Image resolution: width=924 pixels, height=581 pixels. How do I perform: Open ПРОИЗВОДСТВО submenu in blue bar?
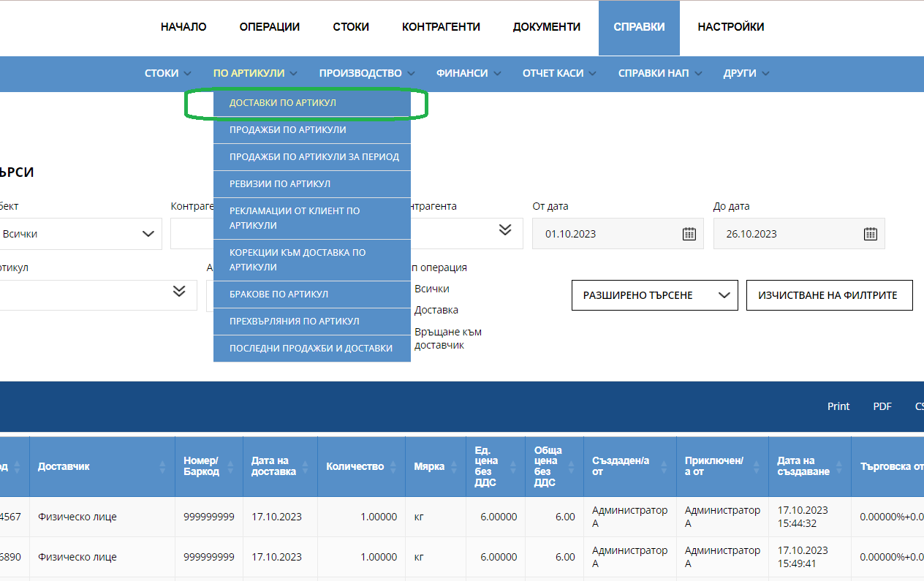tap(367, 73)
